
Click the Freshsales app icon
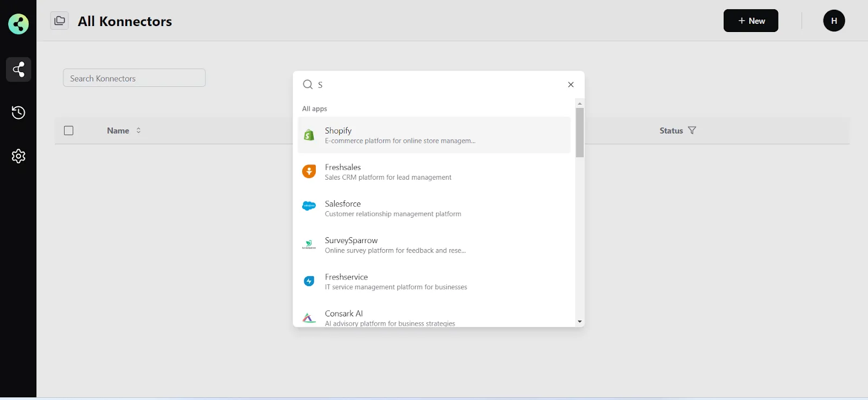(309, 172)
